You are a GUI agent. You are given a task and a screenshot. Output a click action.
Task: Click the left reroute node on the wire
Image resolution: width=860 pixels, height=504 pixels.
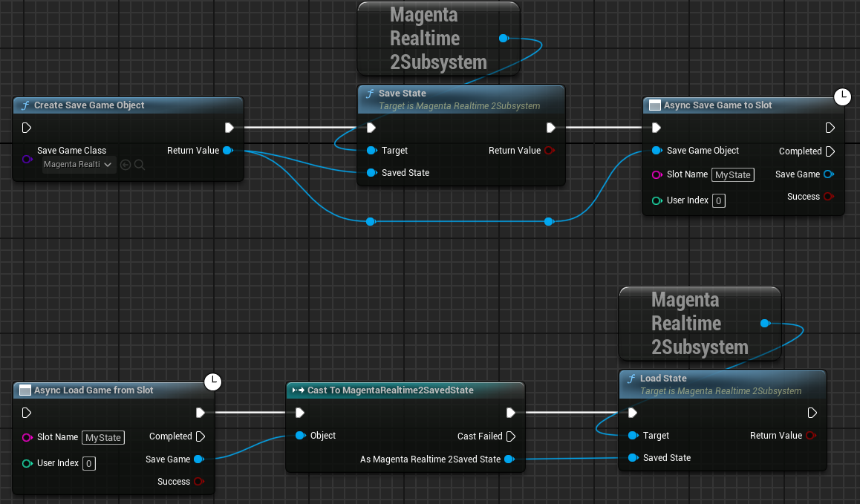tap(371, 221)
